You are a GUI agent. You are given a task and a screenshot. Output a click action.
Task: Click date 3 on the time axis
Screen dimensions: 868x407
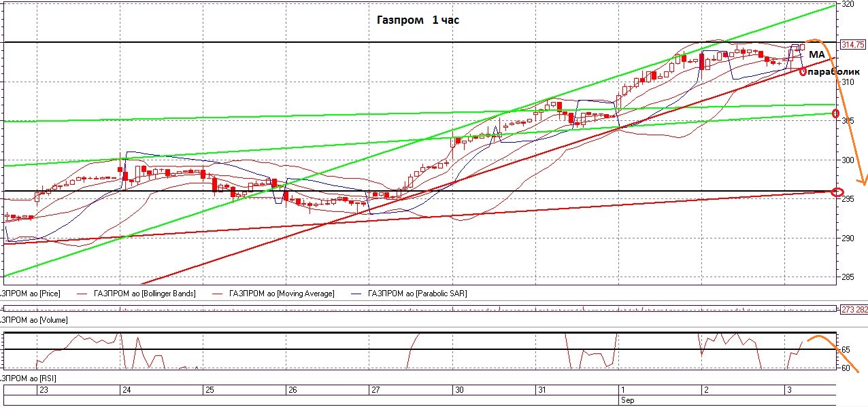pos(788,390)
